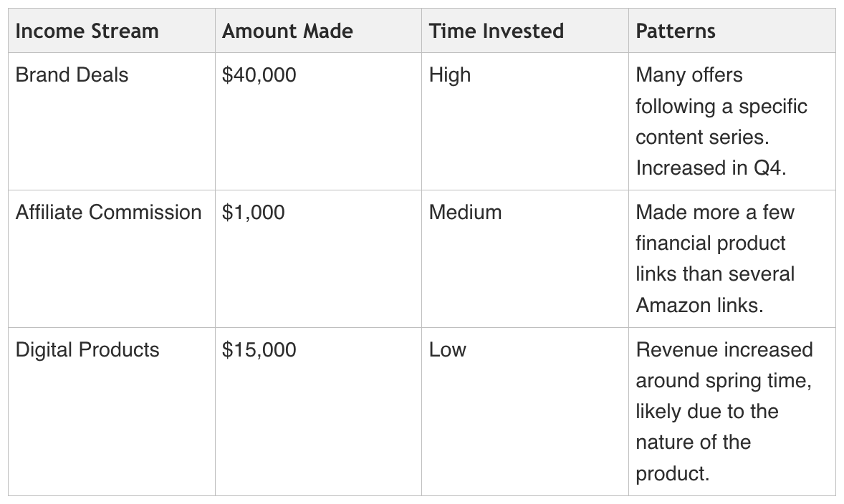This screenshot has height=504, width=844.
Task: Click the High time invested cell
Action: pos(450,75)
